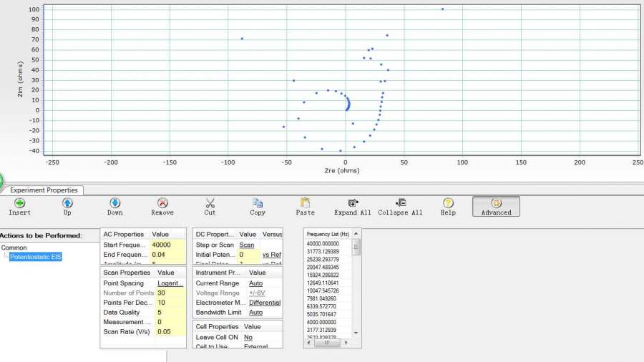The width and height of the screenshot is (644, 362).
Task: Select frequency 15924.286822 in the list
Action: click(x=323, y=275)
